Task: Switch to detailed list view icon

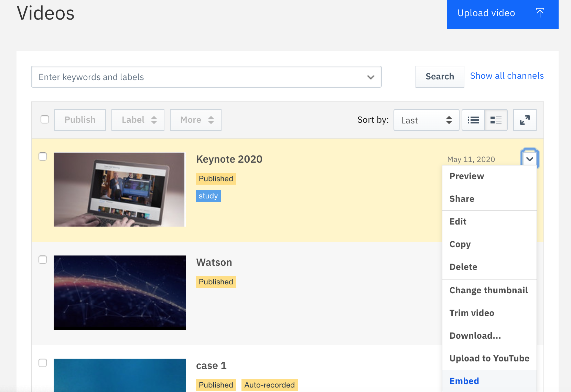Action: coord(496,120)
